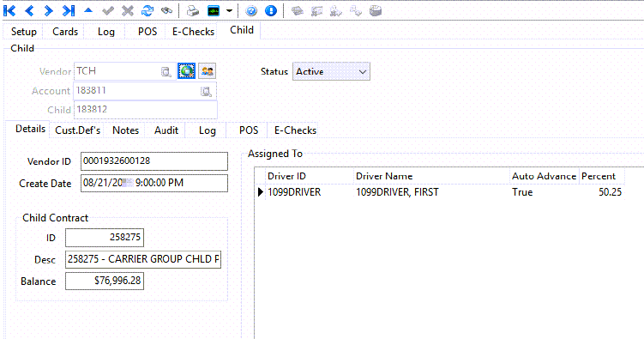
Task: Click the people icon beside Vendor
Action: 208,71
